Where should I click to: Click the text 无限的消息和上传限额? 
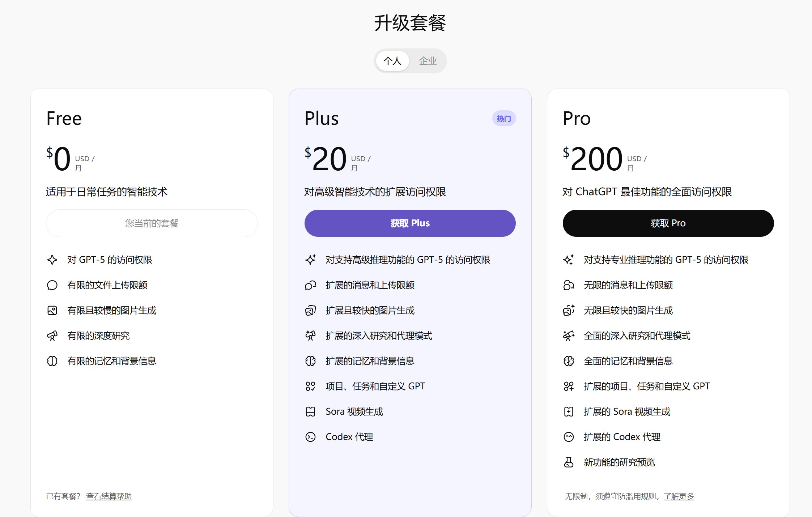[628, 285]
